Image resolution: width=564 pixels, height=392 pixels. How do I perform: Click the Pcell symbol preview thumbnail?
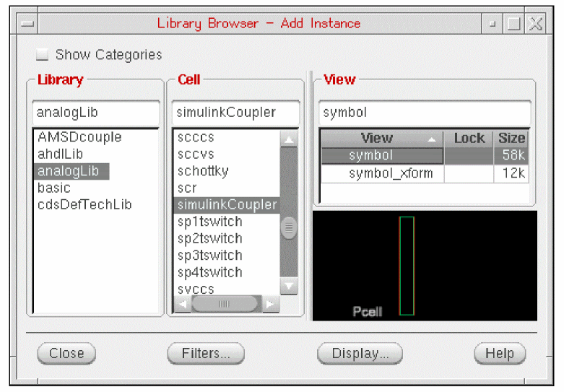point(425,266)
